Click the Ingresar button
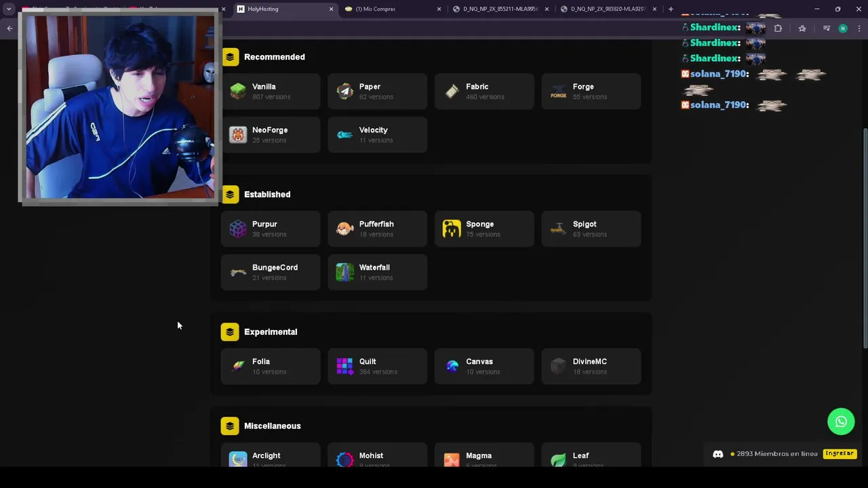868x488 pixels. click(840, 453)
